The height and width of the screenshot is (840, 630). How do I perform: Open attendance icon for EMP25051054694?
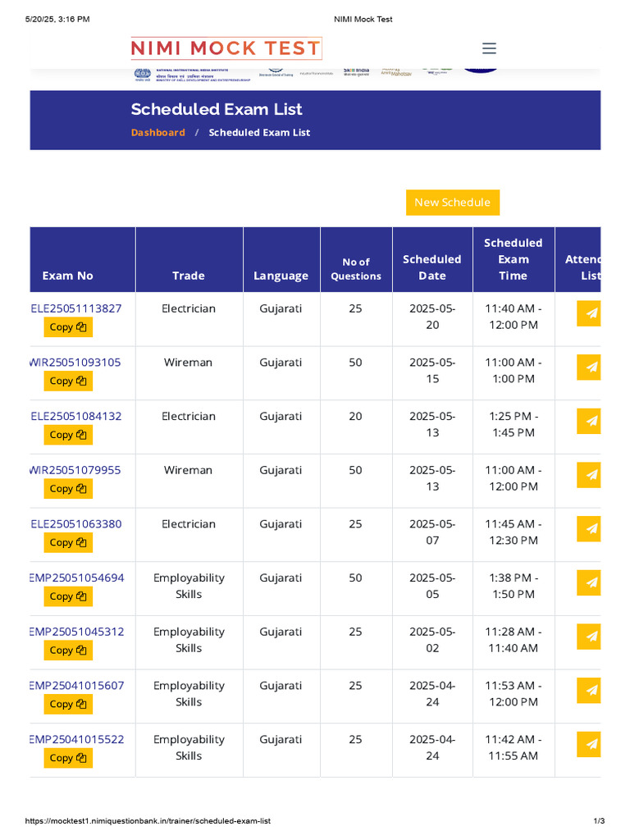(x=590, y=582)
